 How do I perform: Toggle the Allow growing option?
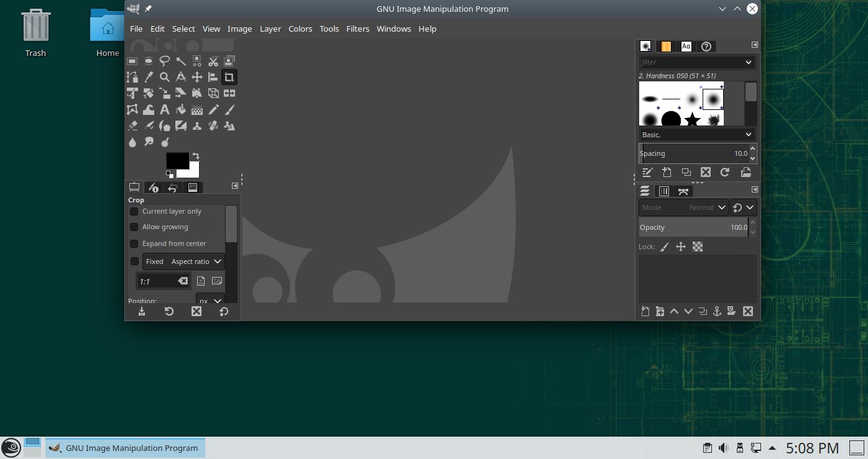tap(134, 227)
